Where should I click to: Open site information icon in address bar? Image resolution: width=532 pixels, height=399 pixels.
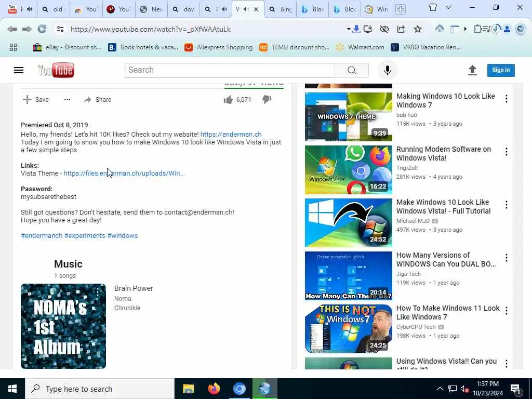[x=60, y=29]
